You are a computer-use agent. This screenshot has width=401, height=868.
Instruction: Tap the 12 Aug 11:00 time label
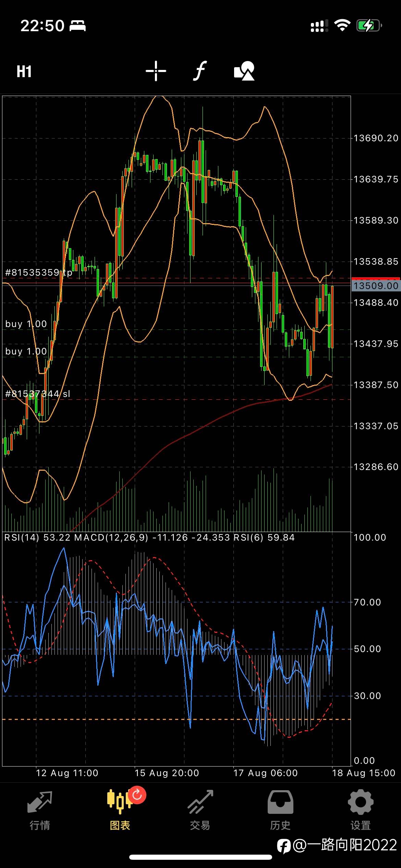click(x=67, y=773)
